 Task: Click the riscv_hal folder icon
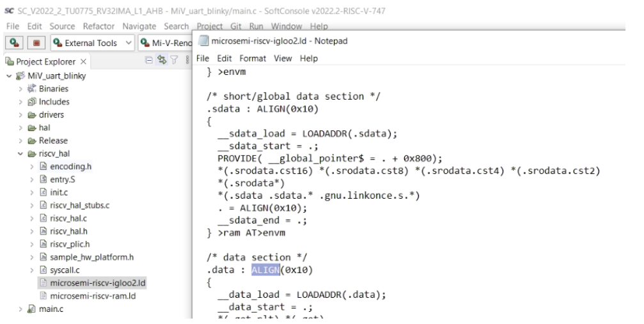click(31, 154)
